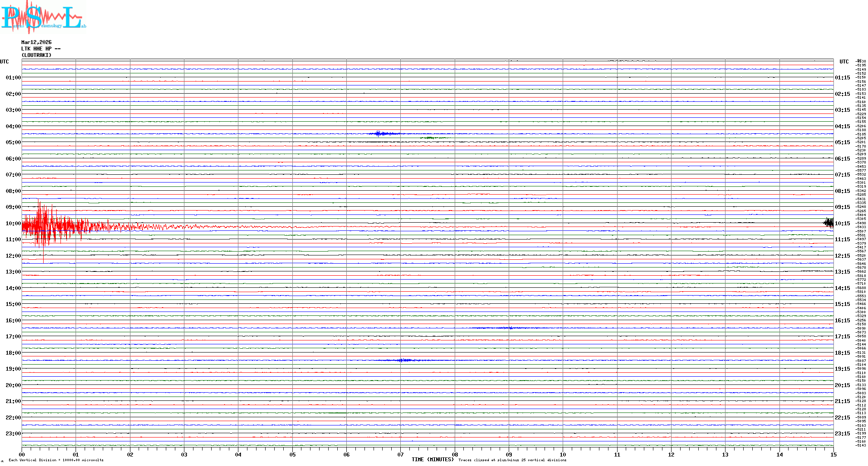Viewport: 868px width, 466px height.
Task: Click the PSL seismology lab logo
Action: 43,17
